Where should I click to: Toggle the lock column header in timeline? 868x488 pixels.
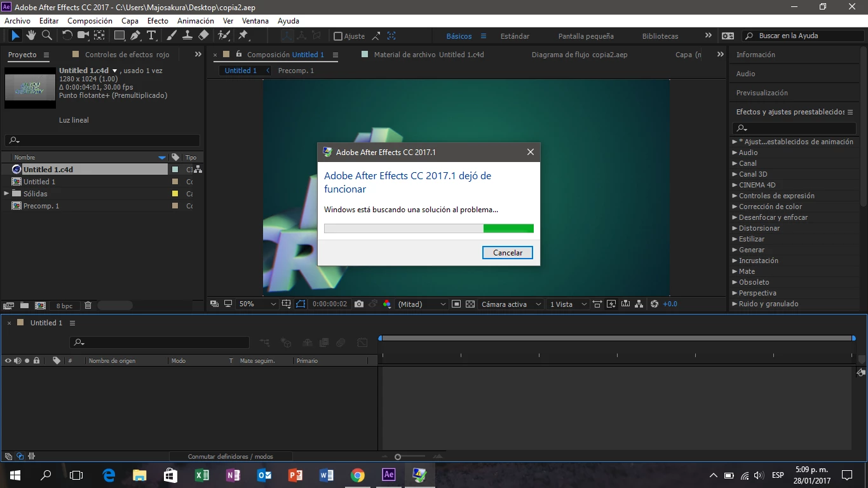36,360
